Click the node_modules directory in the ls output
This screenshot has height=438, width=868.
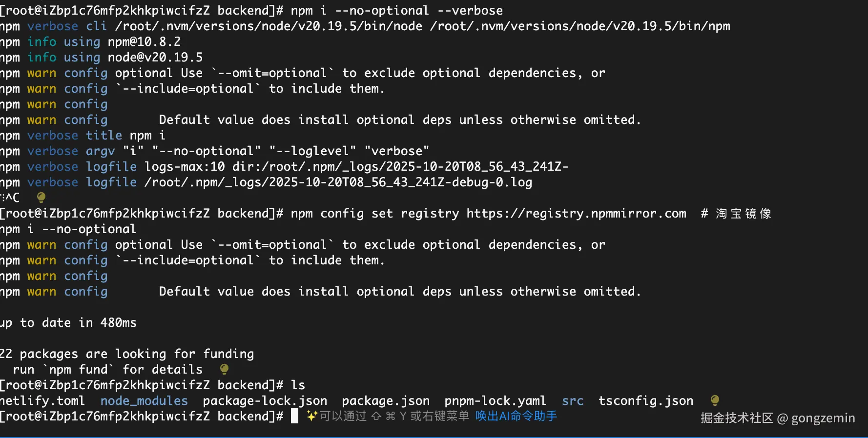point(144,401)
